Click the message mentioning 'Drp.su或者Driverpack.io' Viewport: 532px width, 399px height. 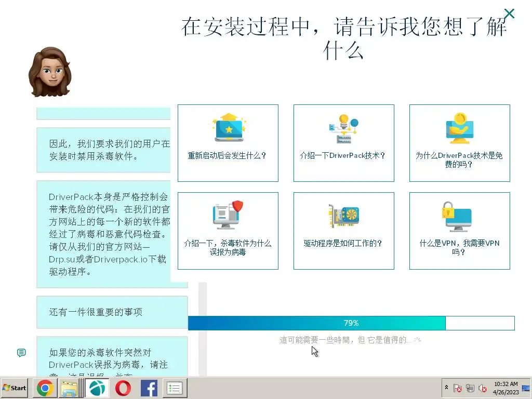pos(112,234)
